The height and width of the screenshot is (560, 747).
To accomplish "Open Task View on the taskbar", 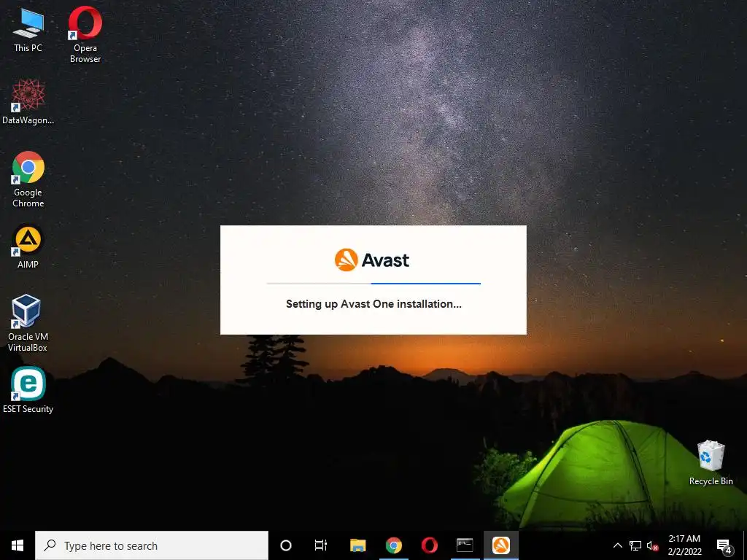I will (321, 545).
